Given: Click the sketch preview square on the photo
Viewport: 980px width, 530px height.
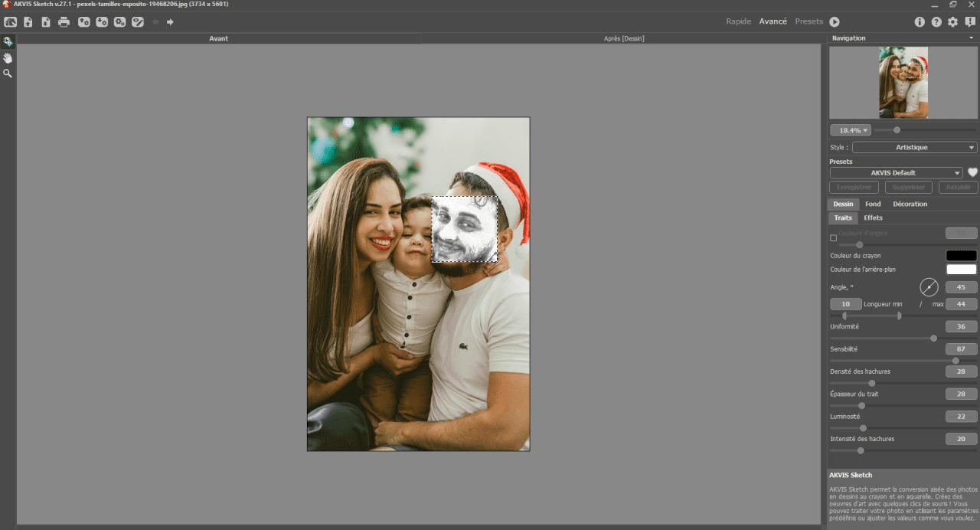Looking at the screenshot, I should click(465, 228).
